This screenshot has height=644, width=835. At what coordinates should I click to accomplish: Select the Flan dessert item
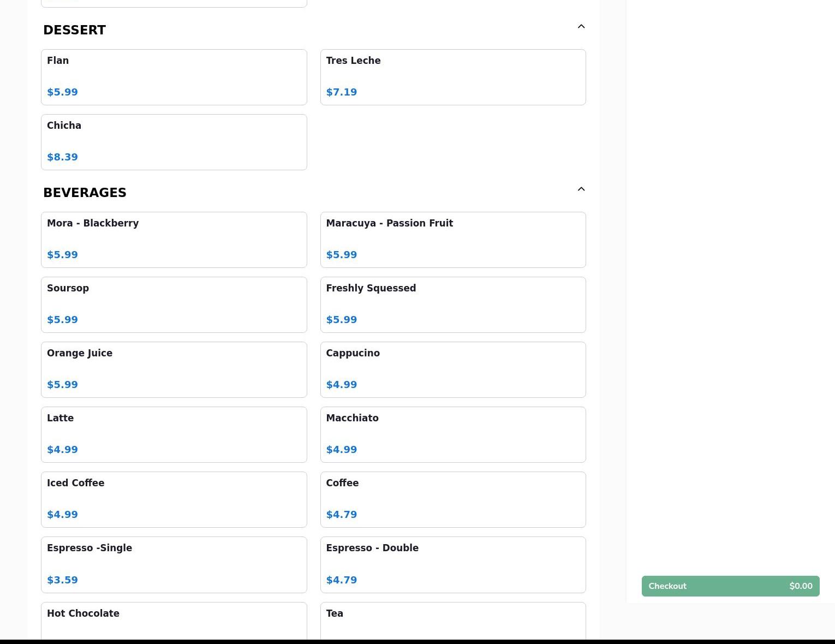click(x=174, y=77)
